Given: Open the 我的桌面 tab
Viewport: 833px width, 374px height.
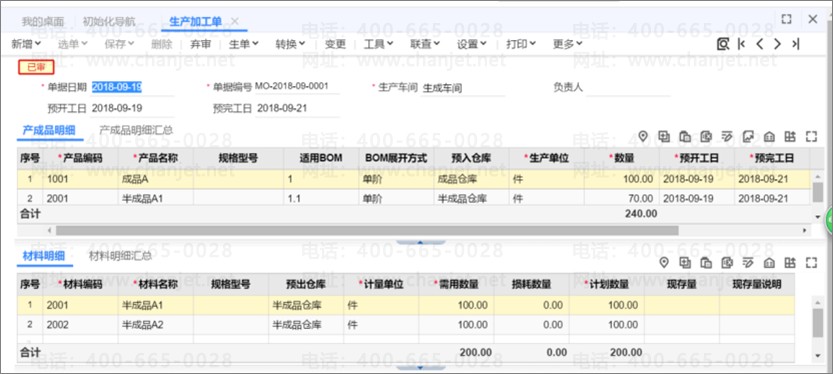Looking at the screenshot, I should (42, 22).
